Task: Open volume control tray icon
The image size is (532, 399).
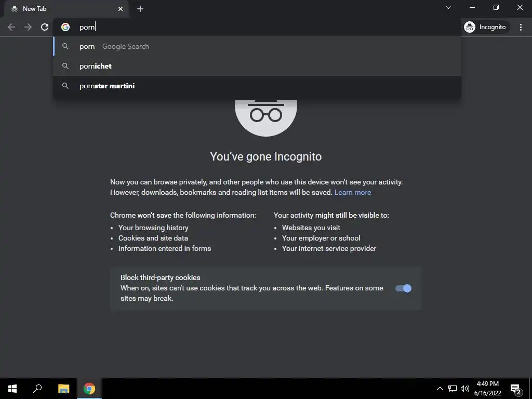Action: pos(465,389)
